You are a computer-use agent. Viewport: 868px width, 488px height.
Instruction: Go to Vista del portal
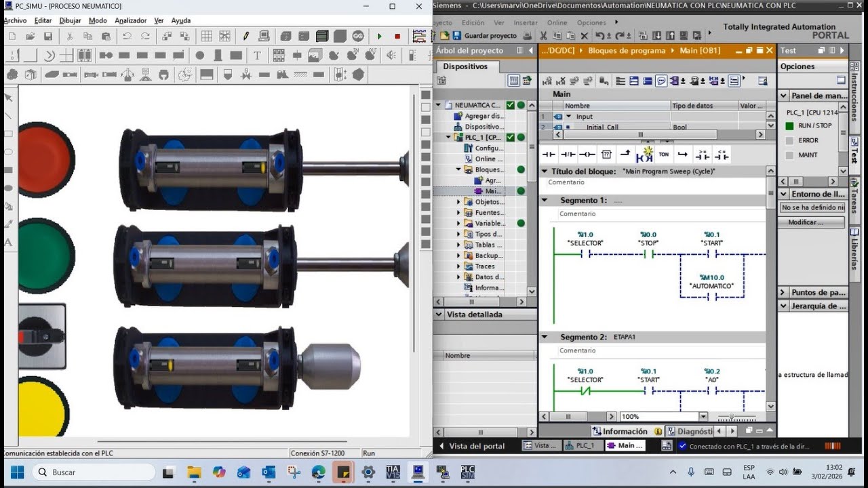tap(472, 446)
